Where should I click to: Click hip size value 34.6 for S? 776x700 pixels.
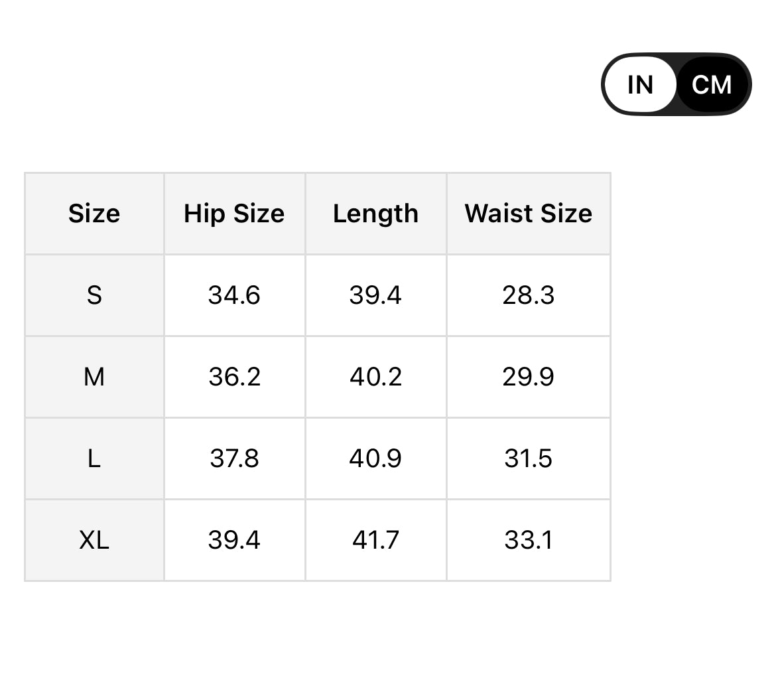(234, 295)
